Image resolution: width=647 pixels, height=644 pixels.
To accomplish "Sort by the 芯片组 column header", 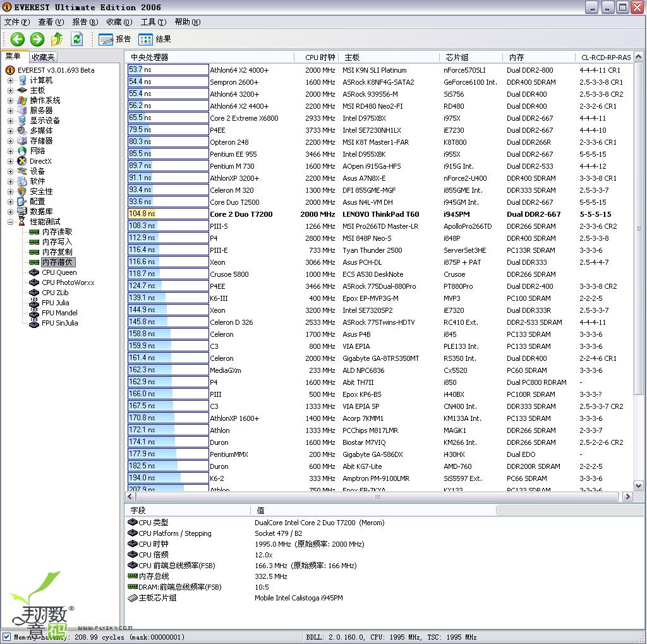I will (471, 58).
